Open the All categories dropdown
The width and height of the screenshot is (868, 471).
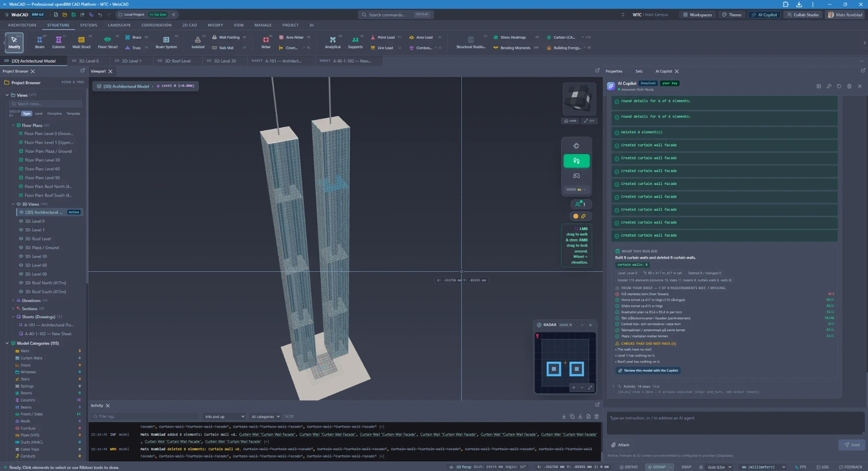pyautogui.click(x=265, y=417)
